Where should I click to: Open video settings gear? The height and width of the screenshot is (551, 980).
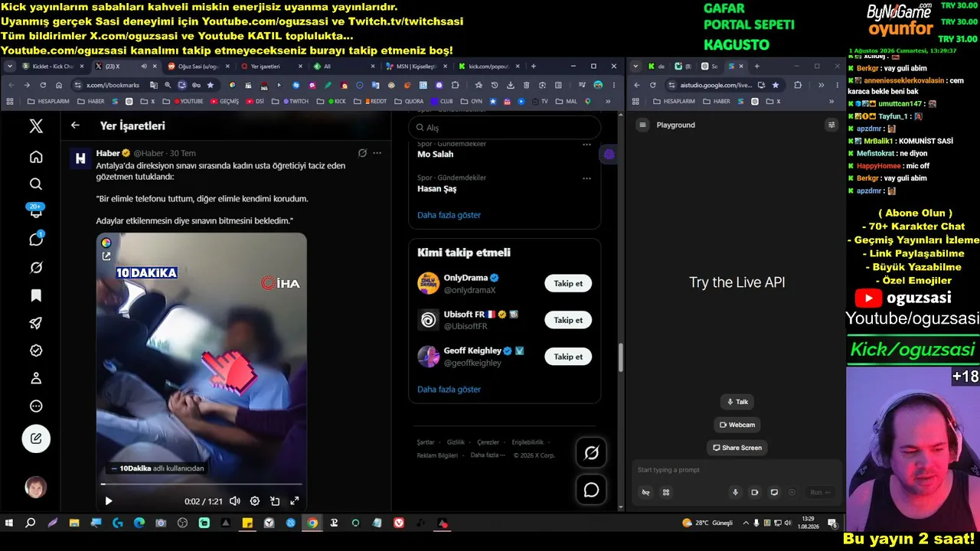pos(255,501)
